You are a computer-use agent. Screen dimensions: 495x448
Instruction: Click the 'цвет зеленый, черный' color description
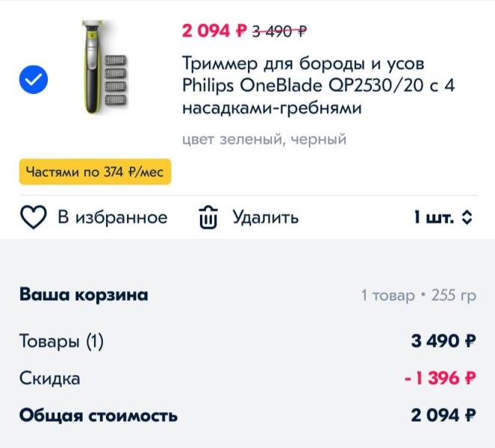[x=264, y=140]
